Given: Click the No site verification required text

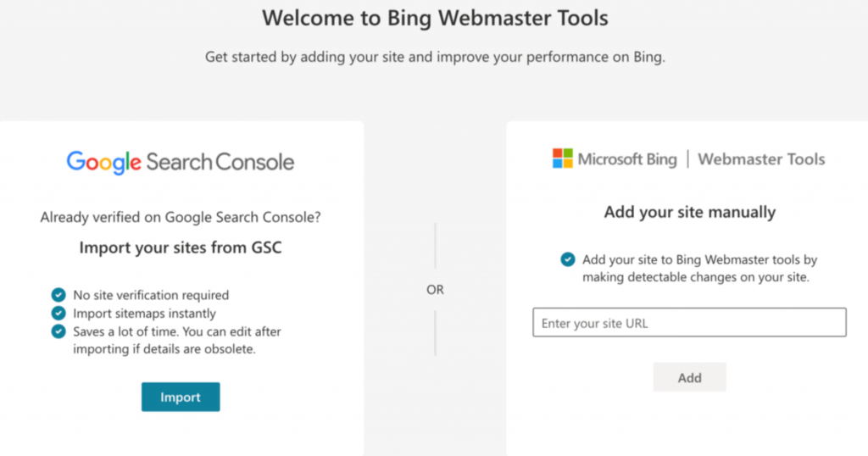Looking at the screenshot, I should coord(151,295).
